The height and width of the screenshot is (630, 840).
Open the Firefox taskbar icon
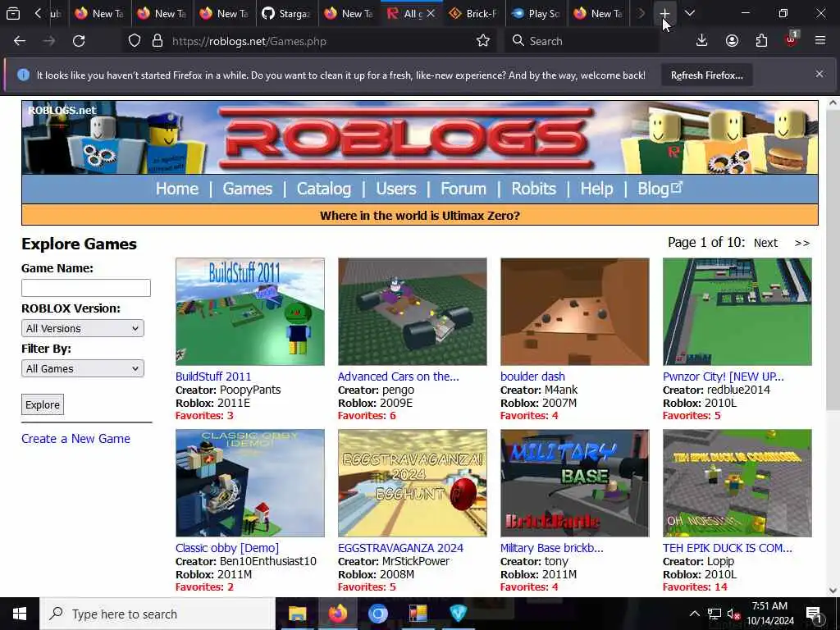(337, 614)
